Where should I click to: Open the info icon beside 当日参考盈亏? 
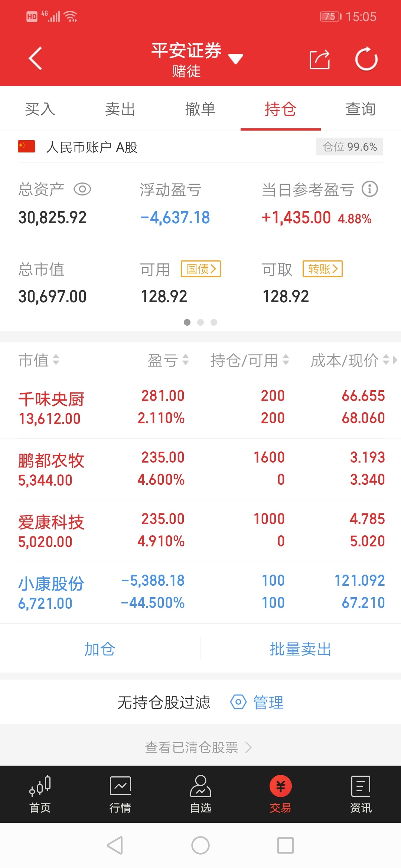click(x=370, y=189)
